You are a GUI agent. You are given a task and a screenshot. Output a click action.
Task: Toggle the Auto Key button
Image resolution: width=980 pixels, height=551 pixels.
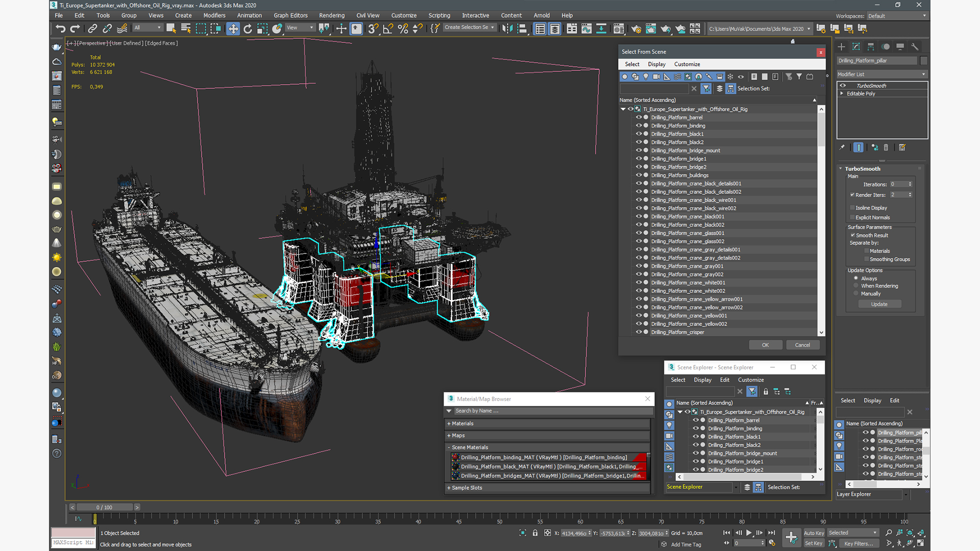pos(814,533)
